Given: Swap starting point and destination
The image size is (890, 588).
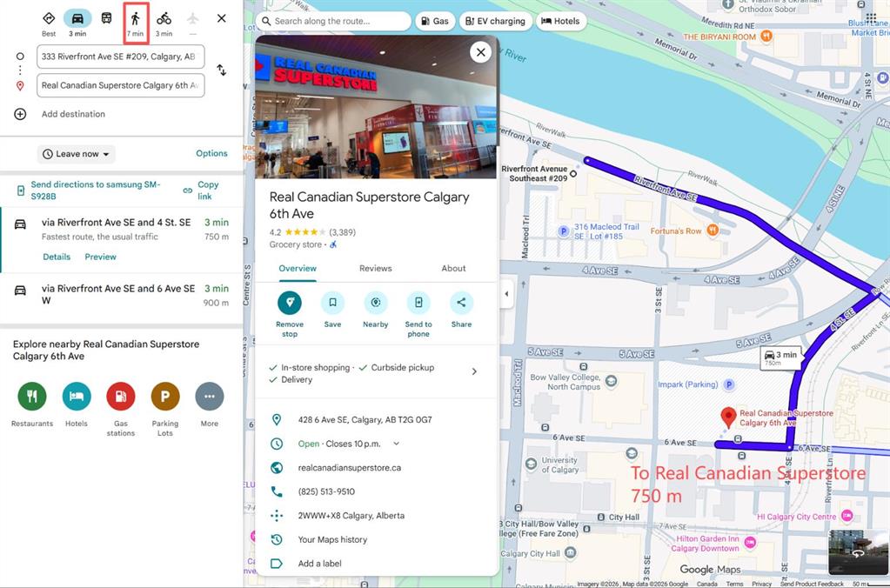Looking at the screenshot, I should click(x=222, y=70).
